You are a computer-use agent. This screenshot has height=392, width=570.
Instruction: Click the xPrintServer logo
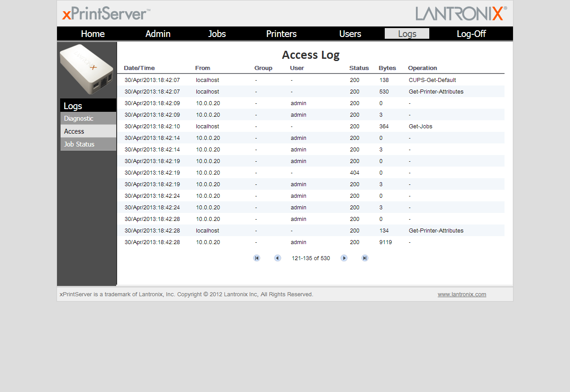106,14
